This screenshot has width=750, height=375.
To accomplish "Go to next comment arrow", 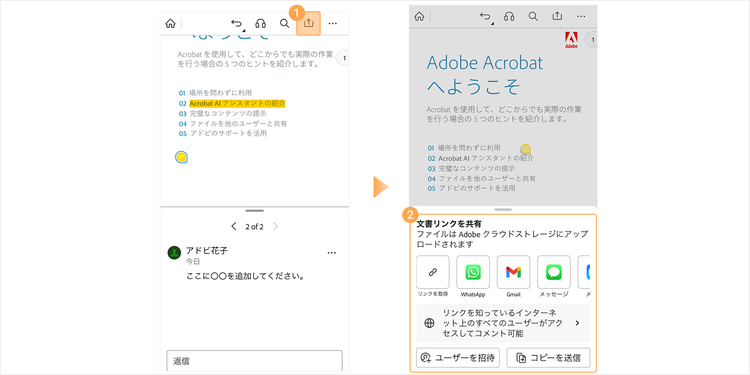I will click(x=276, y=227).
